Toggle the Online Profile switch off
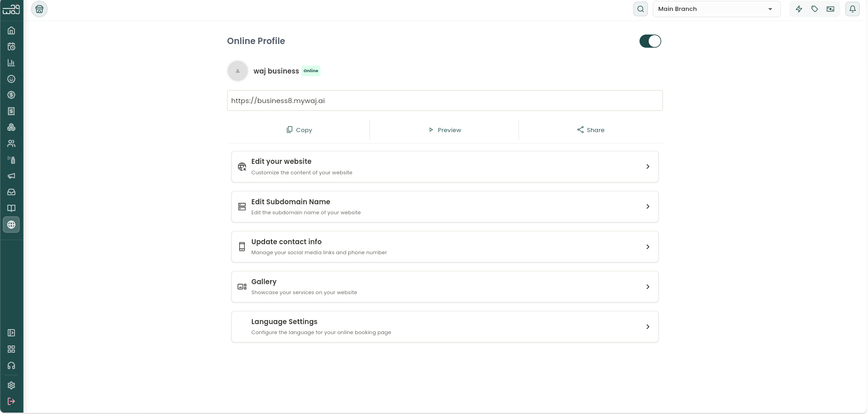This screenshot has height=414, width=868. coord(650,41)
